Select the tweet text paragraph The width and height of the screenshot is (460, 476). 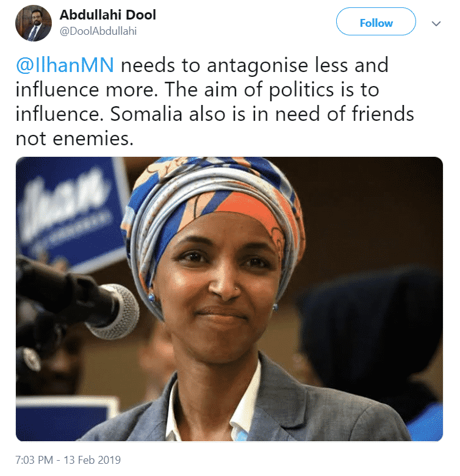coord(215,102)
